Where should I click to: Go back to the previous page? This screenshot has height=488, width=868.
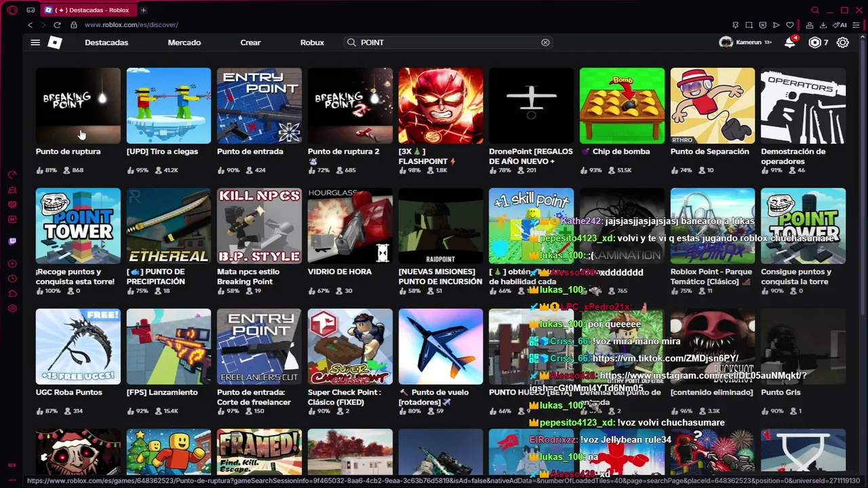[x=30, y=25]
